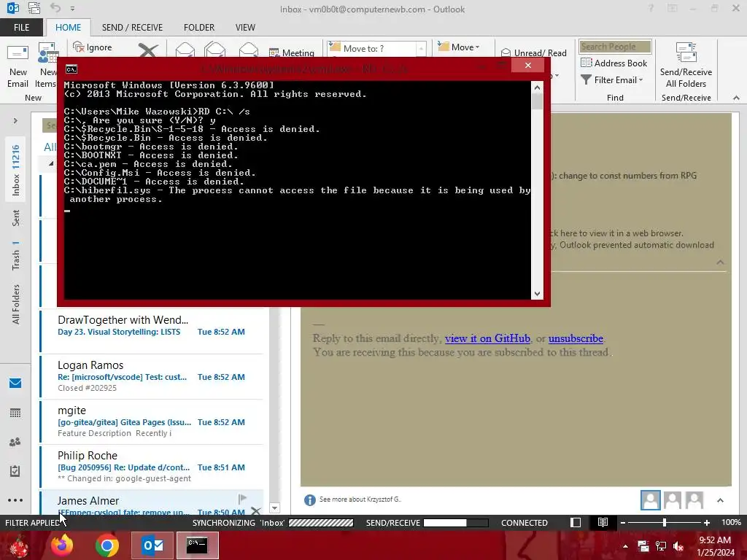Open the FILE backstage tab

pyautogui.click(x=21, y=27)
